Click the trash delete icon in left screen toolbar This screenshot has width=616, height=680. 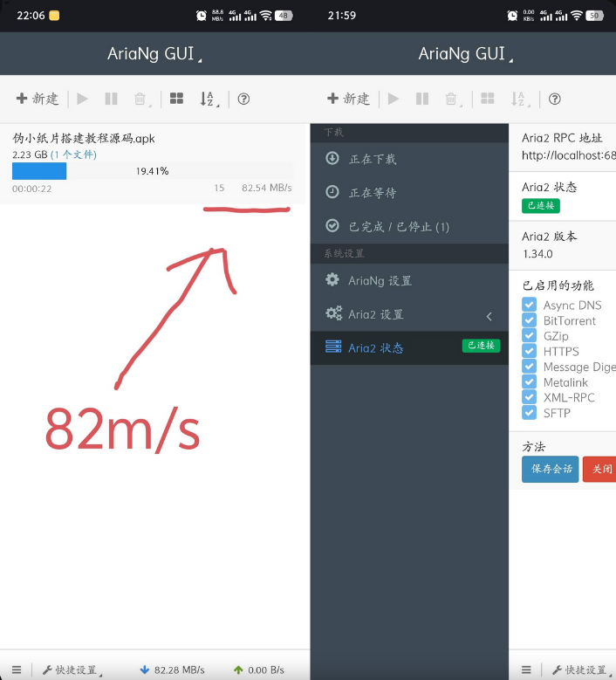click(140, 99)
